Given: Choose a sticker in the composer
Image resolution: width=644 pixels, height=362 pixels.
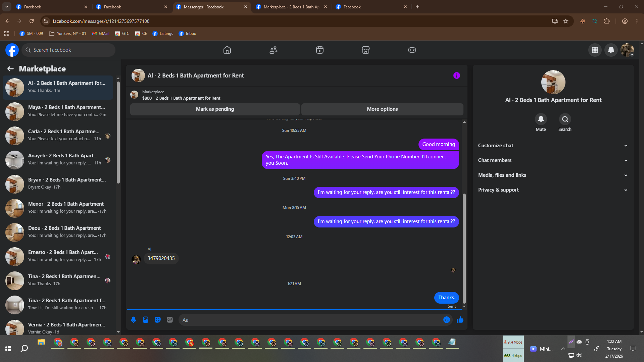Looking at the screenshot, I should pyautogui.click(x=158, y=320).
